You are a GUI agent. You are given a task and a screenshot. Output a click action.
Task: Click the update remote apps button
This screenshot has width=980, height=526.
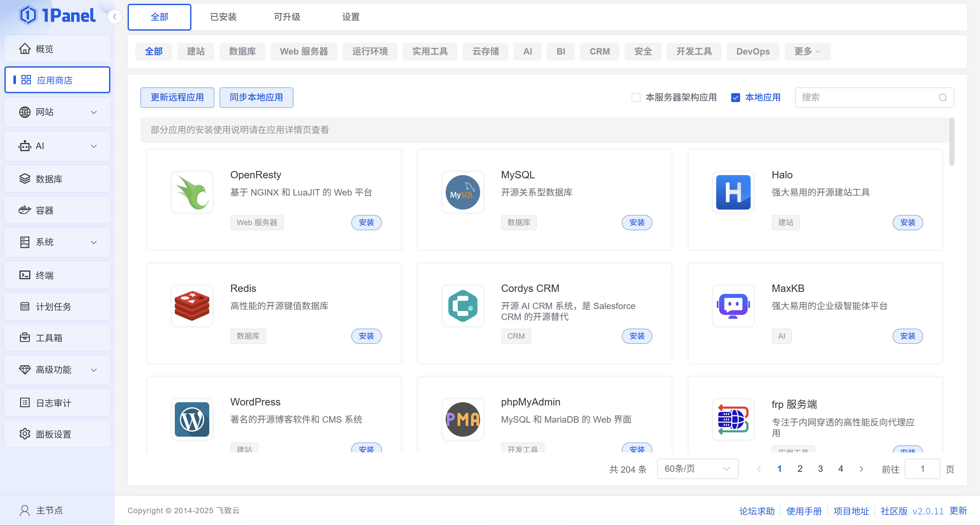[177, 98]
